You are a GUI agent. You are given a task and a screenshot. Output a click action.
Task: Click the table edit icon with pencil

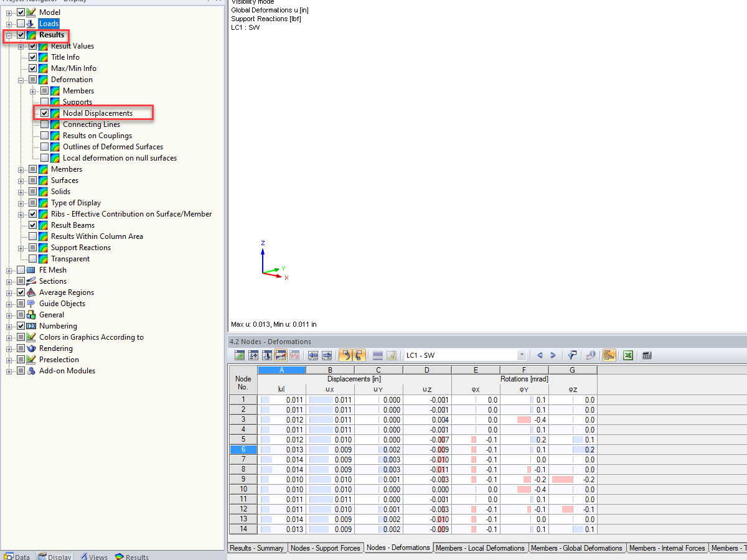[392, 355]
